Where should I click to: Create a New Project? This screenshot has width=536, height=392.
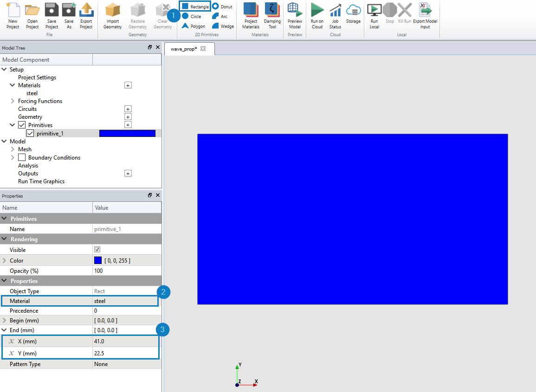(x=13, y=15)
